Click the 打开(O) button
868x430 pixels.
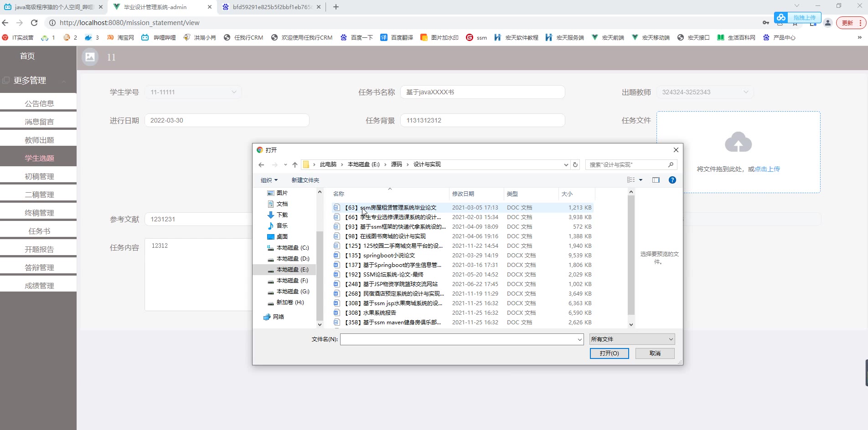(x=609, y=353)
